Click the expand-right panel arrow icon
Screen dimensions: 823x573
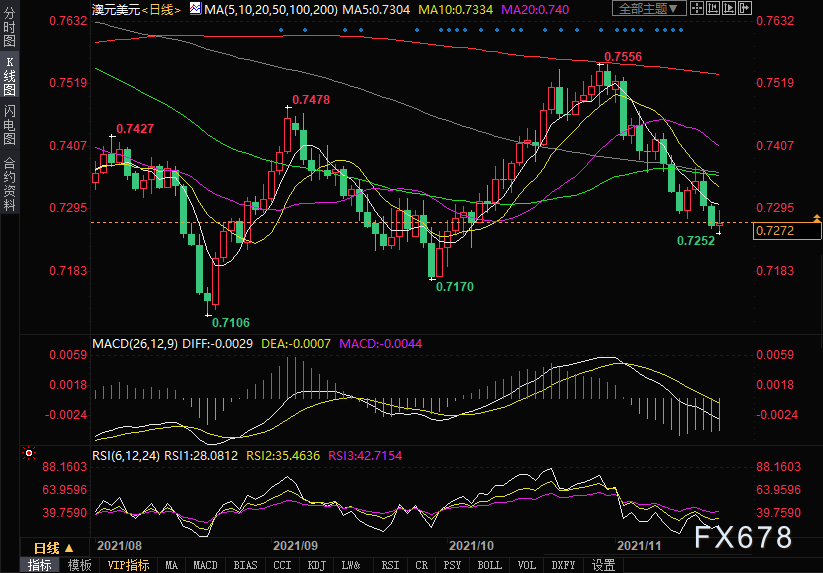pyautogui.click(x=745, y=8)
